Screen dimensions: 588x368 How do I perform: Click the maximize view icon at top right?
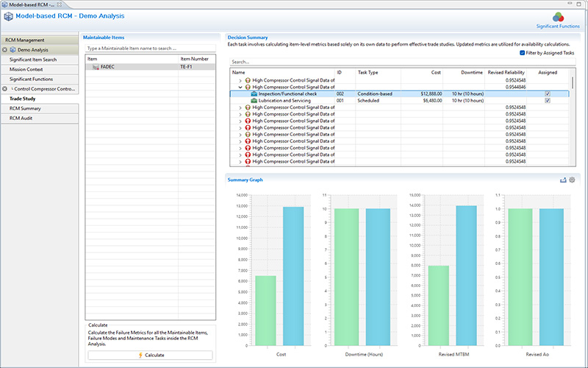tap(578, 4)
